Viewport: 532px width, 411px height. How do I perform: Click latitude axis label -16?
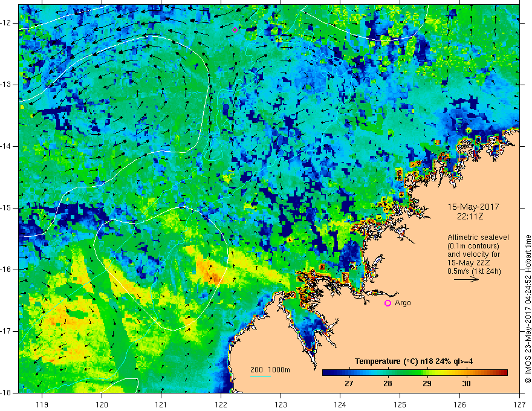[6, 270]
